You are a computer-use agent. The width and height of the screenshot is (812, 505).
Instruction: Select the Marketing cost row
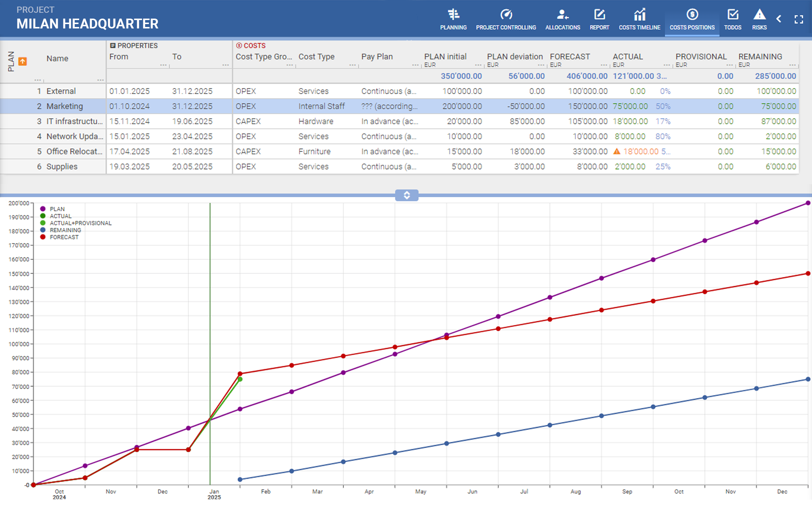pos(399,106)
